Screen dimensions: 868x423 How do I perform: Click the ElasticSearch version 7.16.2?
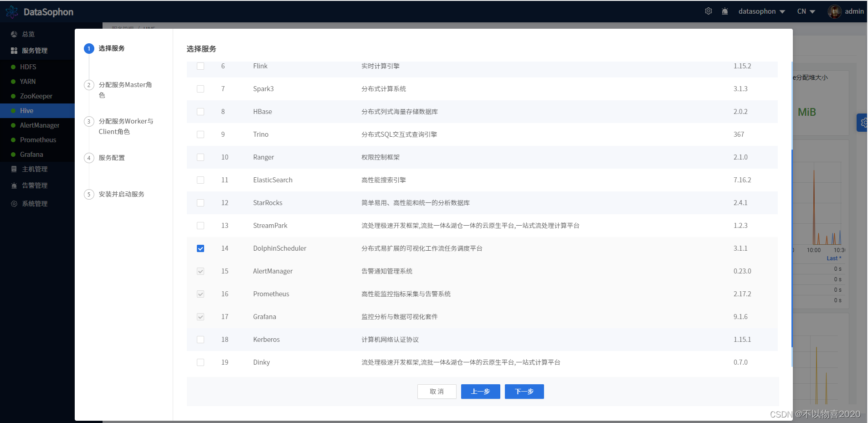pyautogui.click(x=742, y=180)
